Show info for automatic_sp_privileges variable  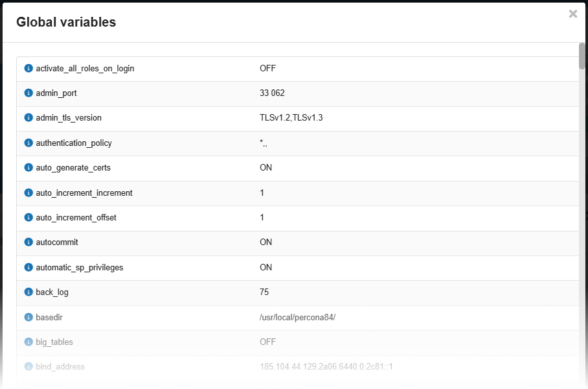point(28,268)
